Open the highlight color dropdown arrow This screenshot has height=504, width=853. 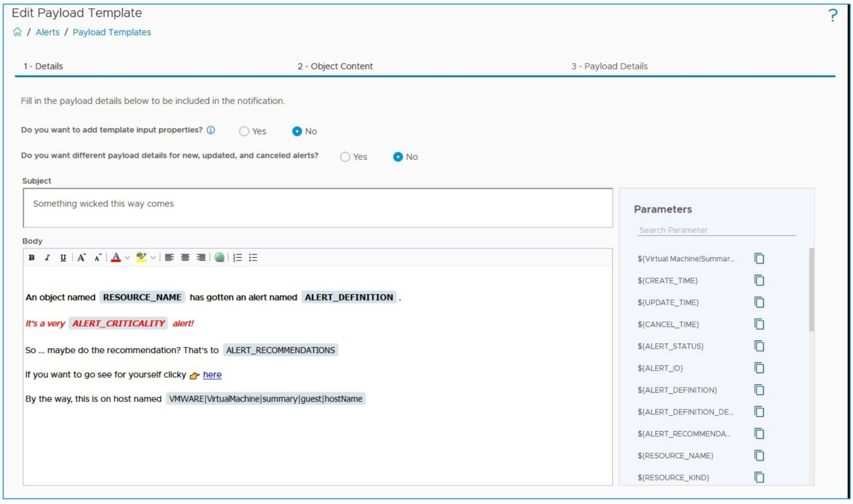click(153, 258)
